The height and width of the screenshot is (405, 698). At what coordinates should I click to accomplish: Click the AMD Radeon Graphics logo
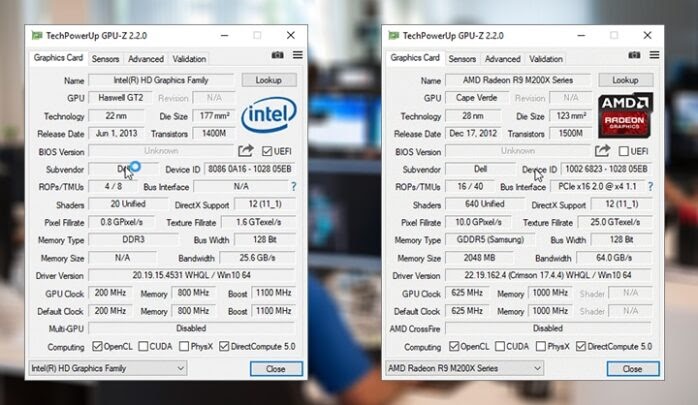pos(625,114)
